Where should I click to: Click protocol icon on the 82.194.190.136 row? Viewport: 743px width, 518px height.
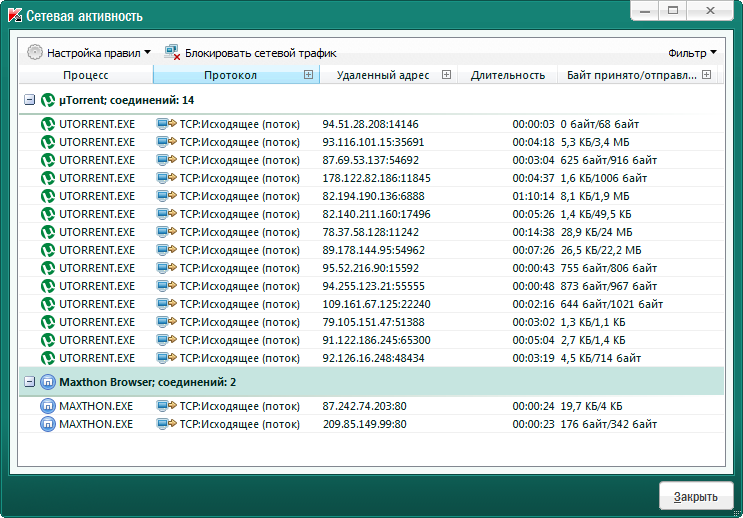pyautogui.click(x=166, y=196)
